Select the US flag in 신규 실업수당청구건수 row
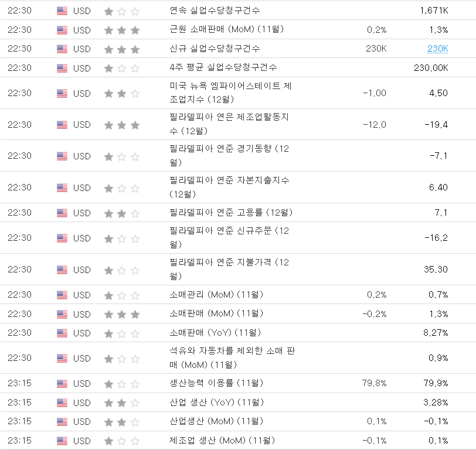Viewport: 476px width, 450px height. coord(62,49)
